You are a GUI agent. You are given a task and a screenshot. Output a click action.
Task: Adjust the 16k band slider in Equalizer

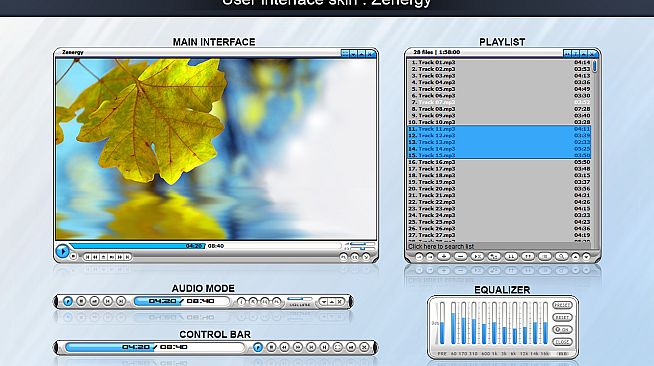546,323
